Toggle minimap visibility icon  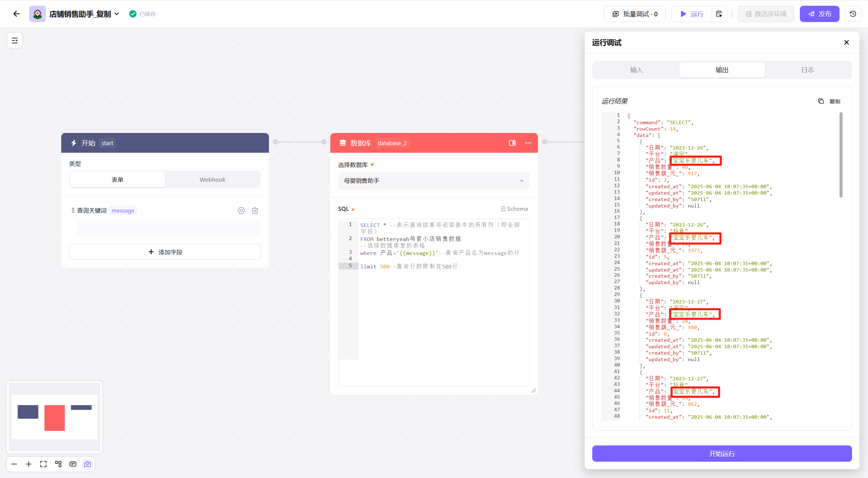coord(88,464)
